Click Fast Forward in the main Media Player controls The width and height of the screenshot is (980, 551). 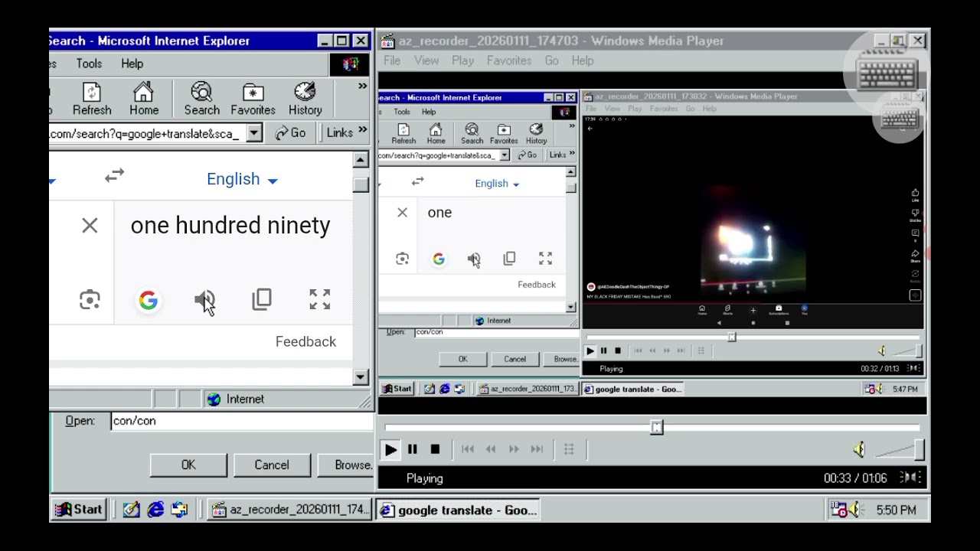(514, 449)
